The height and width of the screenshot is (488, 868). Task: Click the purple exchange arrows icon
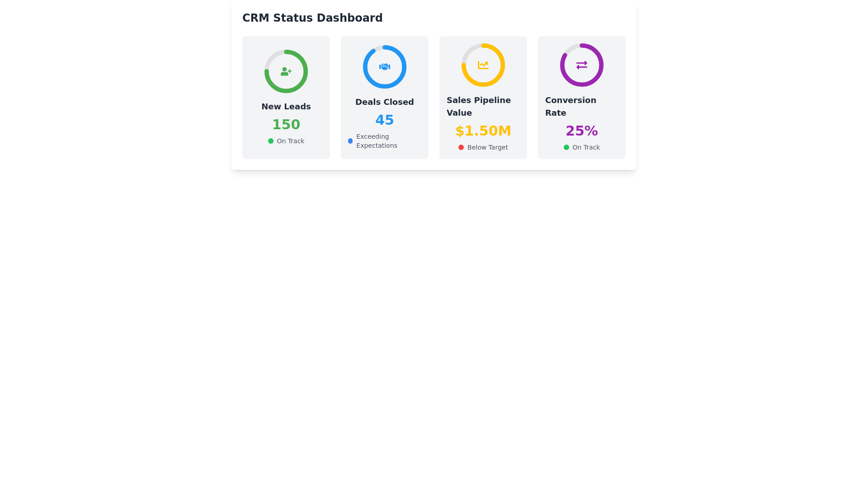[x=581, y=65]
